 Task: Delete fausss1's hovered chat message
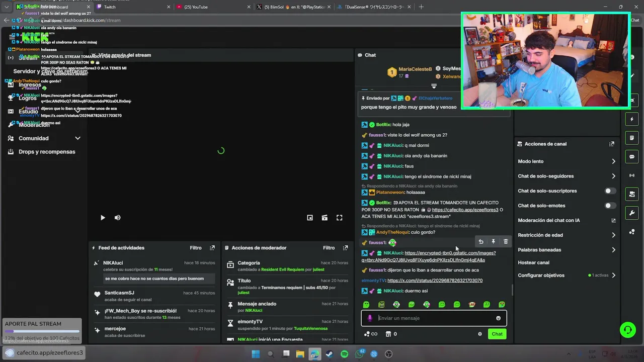pyautogui.click(x=506, y=242)
